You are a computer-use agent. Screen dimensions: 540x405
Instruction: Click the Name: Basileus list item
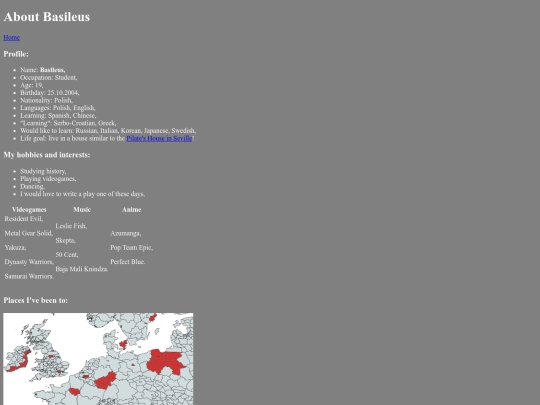43,70
